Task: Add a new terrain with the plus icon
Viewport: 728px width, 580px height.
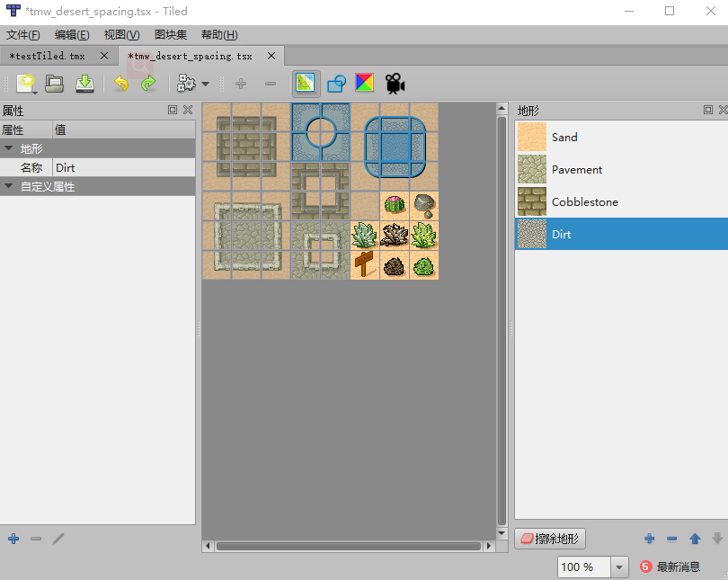Action: [649, 539]
